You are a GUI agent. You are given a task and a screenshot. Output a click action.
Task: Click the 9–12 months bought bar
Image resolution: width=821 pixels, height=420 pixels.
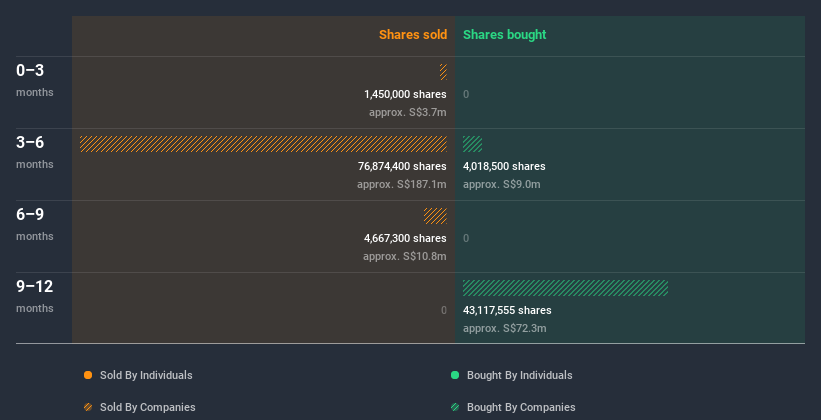(x=565, y=288)
